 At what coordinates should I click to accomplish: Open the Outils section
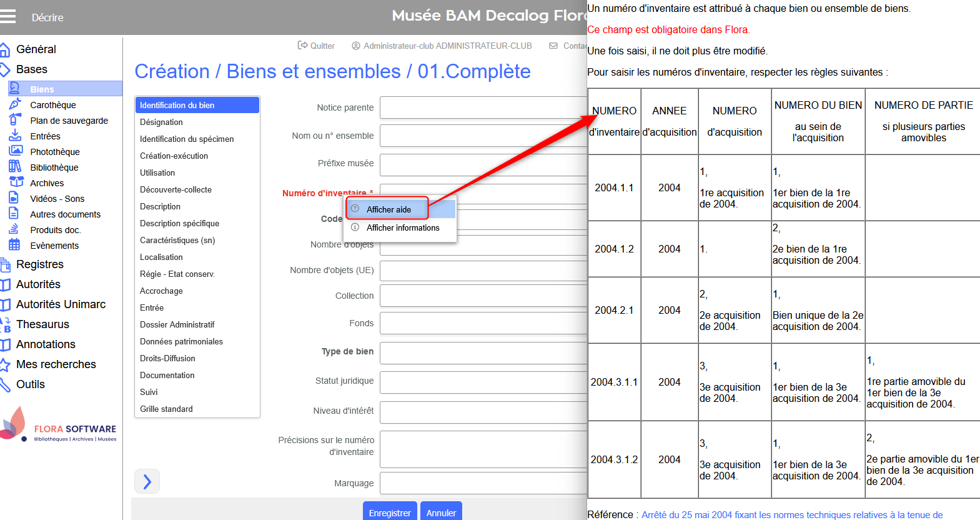pos(30,384)
